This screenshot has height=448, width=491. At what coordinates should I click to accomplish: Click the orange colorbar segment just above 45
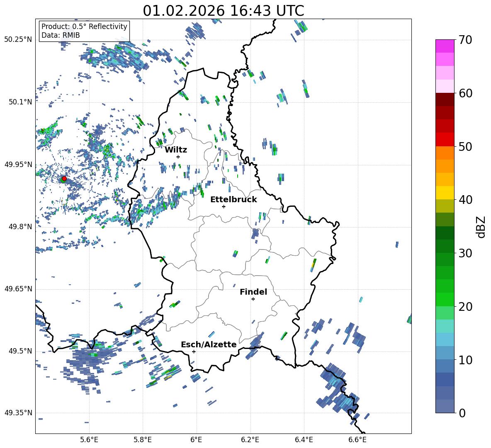click(x=445, y=166)
